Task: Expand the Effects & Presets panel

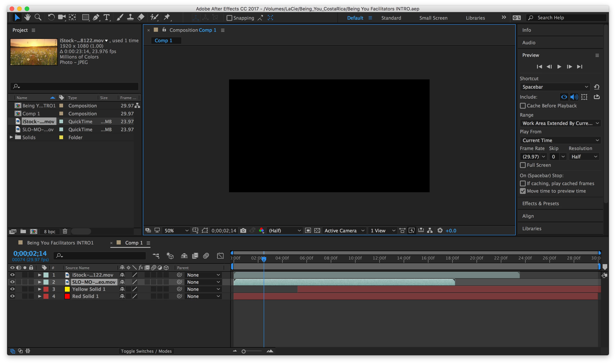Action: click(541, 204)
